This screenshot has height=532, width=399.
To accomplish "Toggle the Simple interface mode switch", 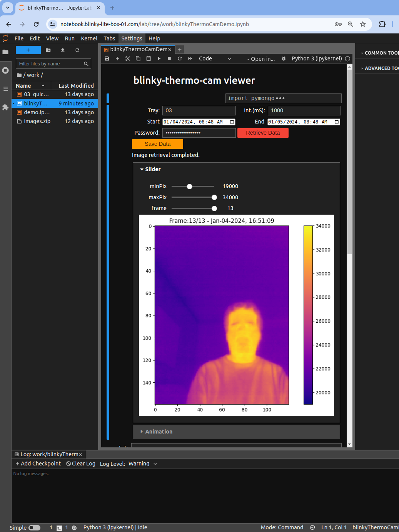I will pyautogui.click(x=34, y=528).
